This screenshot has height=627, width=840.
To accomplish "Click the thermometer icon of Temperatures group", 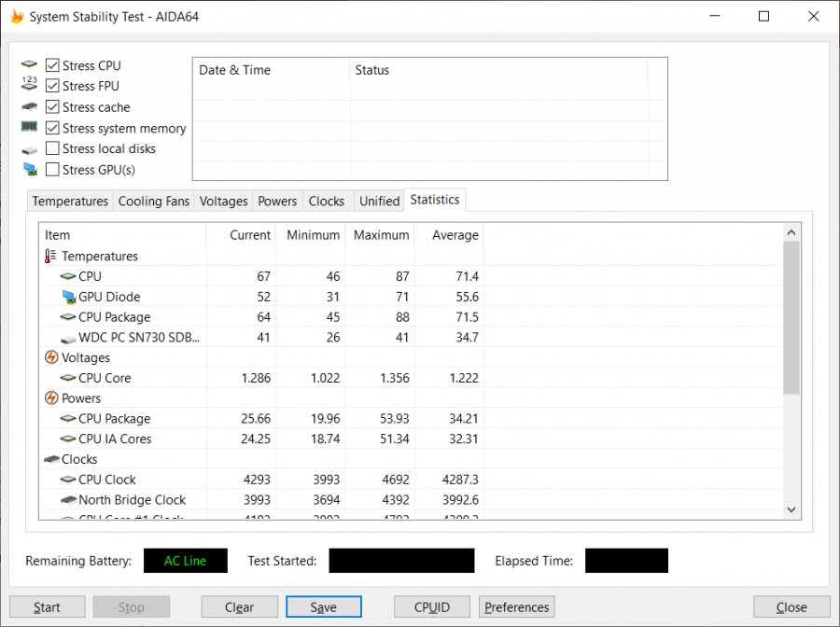I will 49,256.
